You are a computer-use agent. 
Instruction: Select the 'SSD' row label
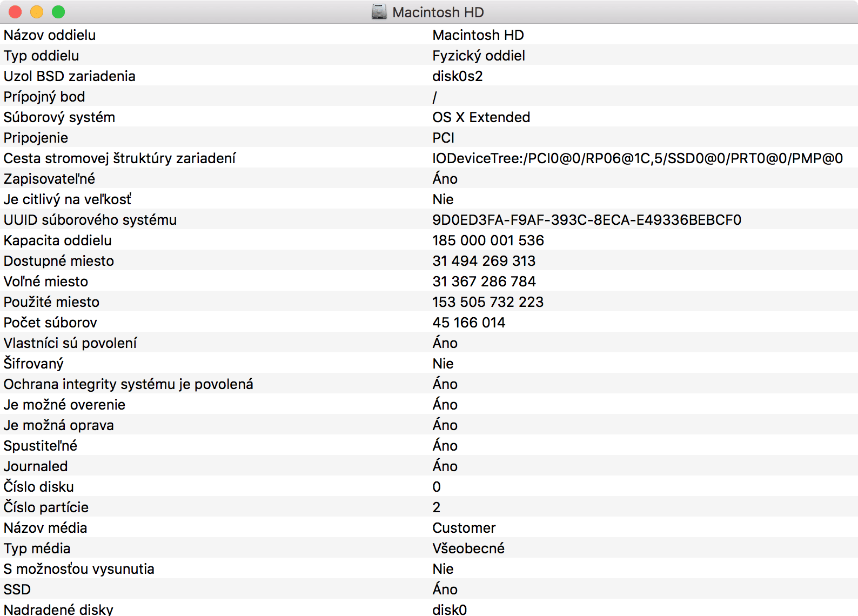[x=17, y=590]
